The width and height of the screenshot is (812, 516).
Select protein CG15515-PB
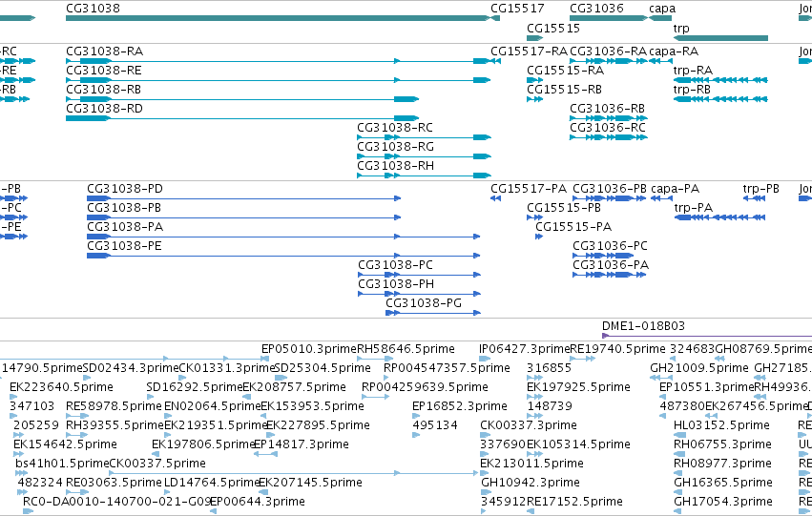pos(535,217)
